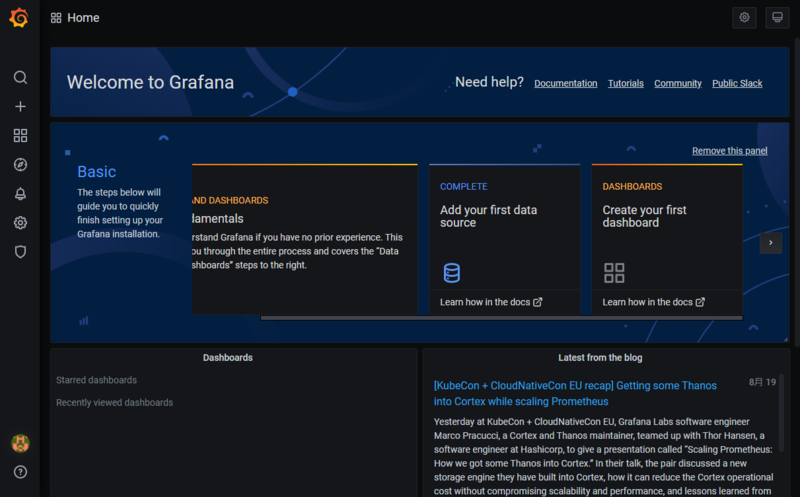Open the Home dashboard picker title
The height and width of the screenshot is (497, 800).
[83, 18]
